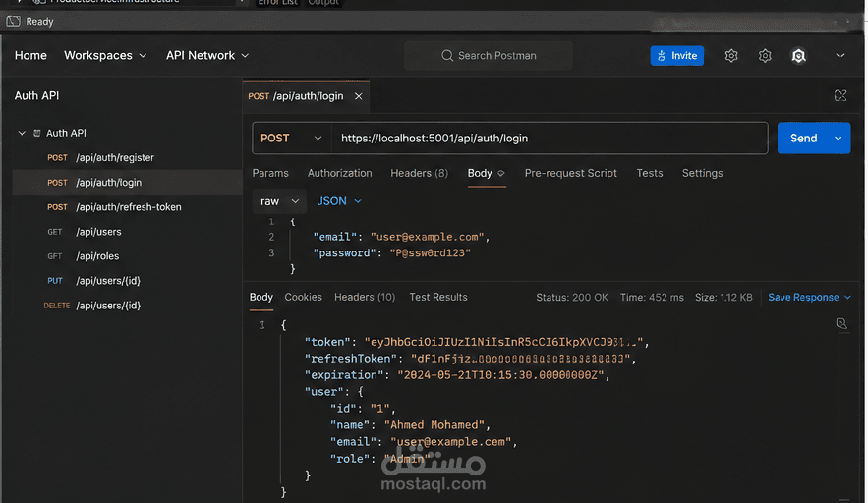Change the JSON format dropdown
Image resolution: width=868 pixels, height=503 pixels.
339,201
